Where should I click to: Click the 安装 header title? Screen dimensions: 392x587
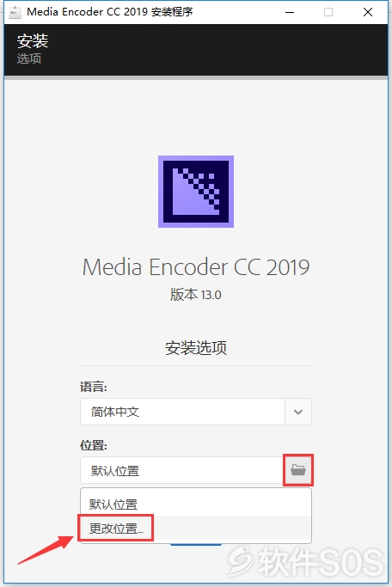(33, 40)
